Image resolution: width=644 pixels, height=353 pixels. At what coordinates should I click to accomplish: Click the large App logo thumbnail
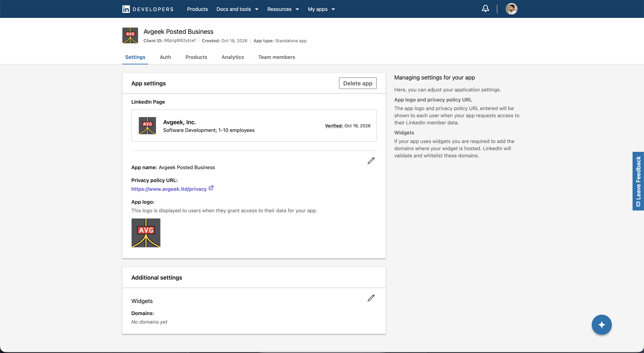tap(146, 233)
